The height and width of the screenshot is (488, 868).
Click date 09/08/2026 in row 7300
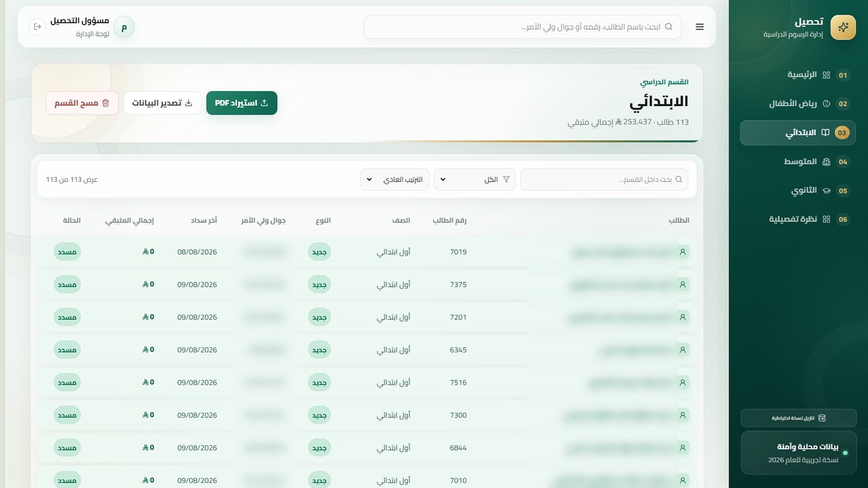point(197,415)
